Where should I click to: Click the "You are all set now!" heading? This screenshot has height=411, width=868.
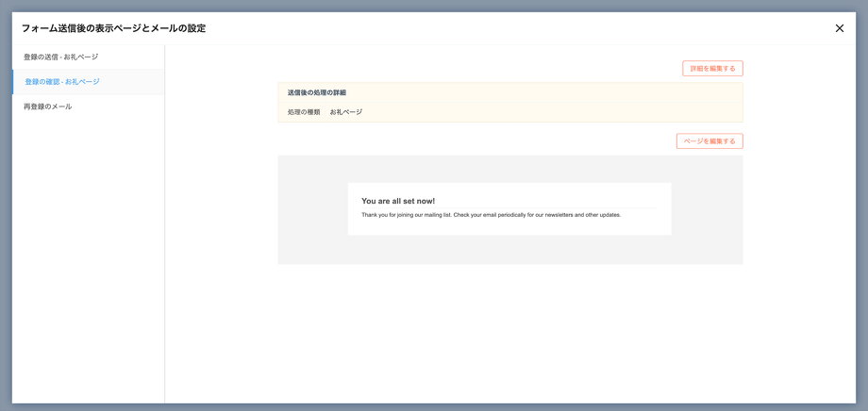(398, 201)
